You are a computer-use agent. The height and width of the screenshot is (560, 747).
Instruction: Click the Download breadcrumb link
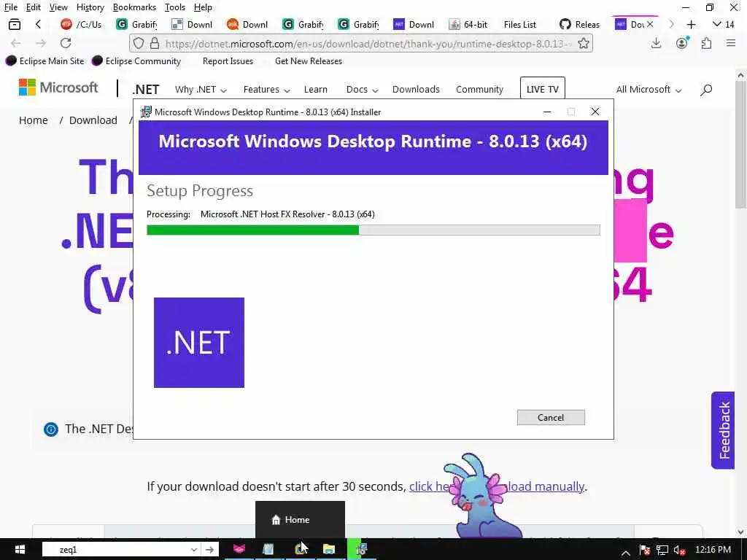click(x=93, y=120)
